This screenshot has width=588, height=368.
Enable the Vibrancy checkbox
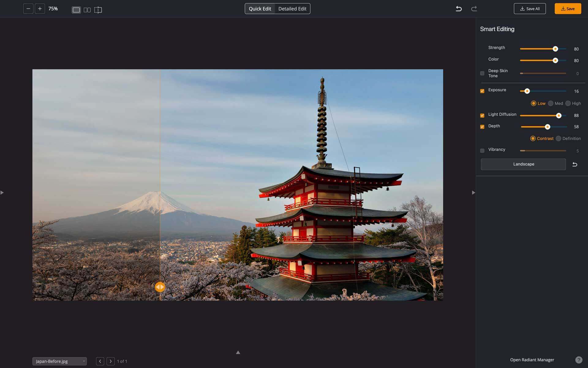(x=482, y=151)
